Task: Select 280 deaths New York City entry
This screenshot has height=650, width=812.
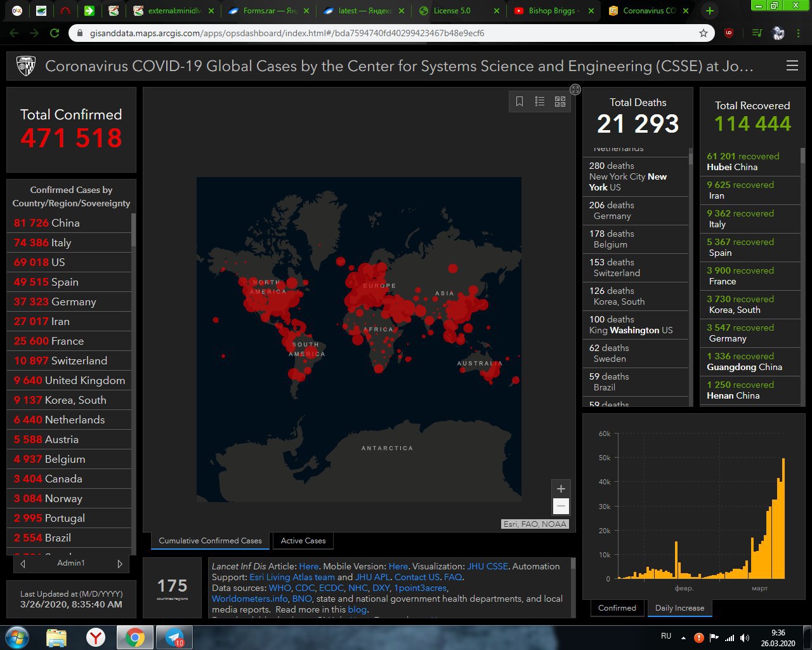Action: tap(636, 176)
